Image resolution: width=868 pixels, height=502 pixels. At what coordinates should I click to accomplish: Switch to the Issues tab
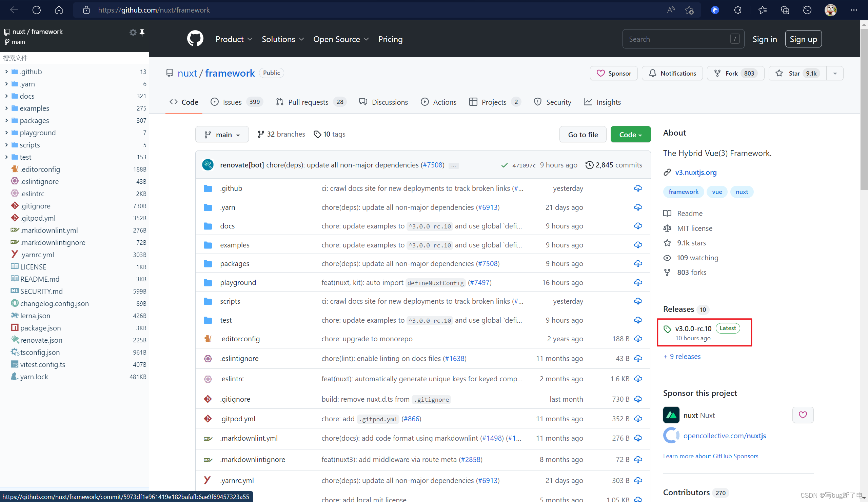tap(237, 102)
